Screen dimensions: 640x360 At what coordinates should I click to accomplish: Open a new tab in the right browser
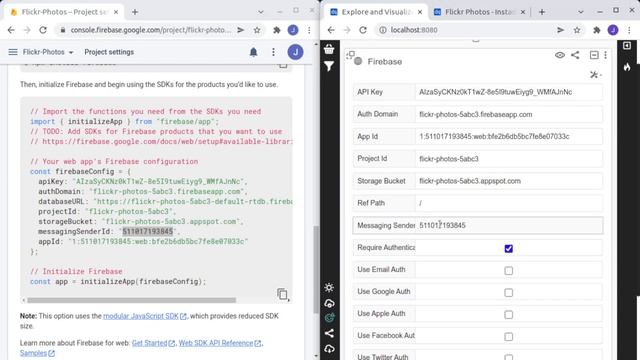(542, 12)
